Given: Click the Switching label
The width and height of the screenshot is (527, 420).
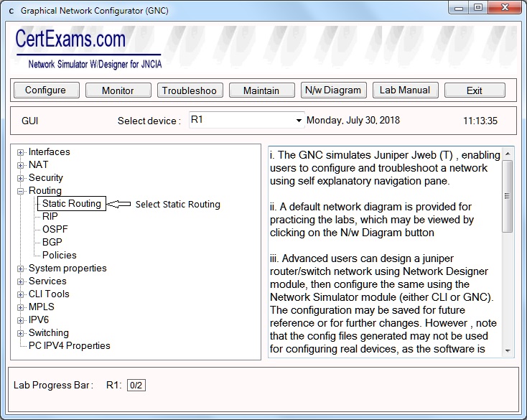Looking at the screenshot, I should pos(49,332).
